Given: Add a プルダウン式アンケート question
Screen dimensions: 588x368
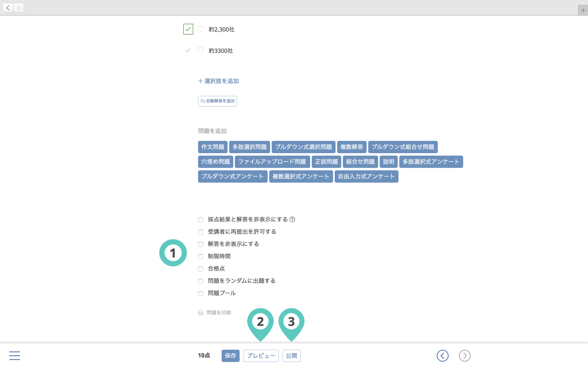Looking at the screenshot, I should point(232,176).
